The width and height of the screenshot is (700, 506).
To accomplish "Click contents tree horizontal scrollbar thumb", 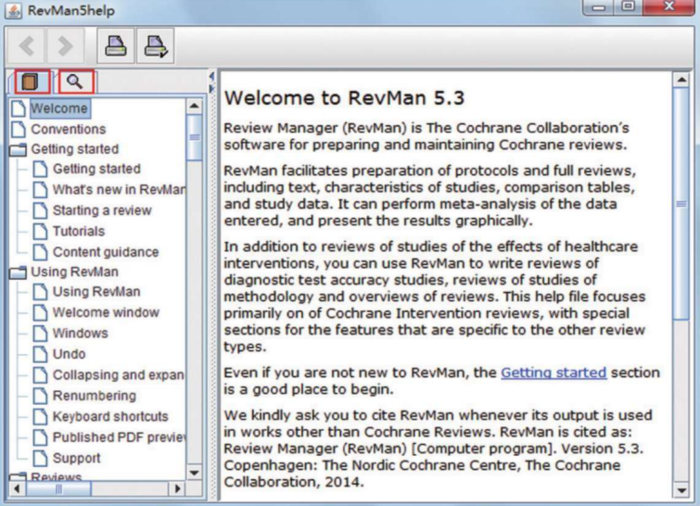I will (58, 489).
